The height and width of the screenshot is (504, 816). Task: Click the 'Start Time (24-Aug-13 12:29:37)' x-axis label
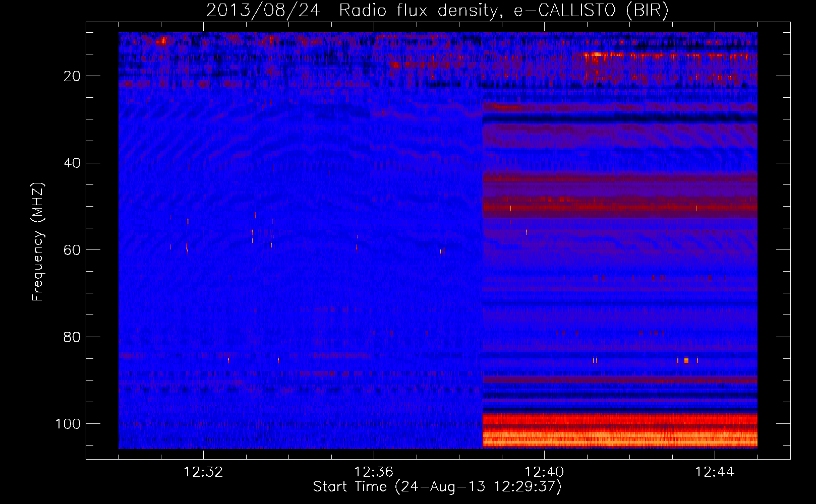point(437,487)
